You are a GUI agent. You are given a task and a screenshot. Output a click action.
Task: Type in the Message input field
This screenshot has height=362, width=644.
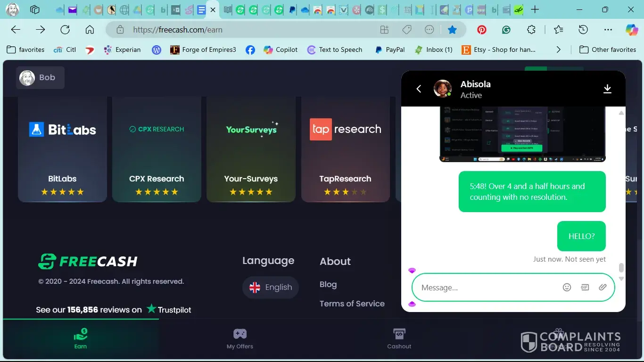pos(486,288)
